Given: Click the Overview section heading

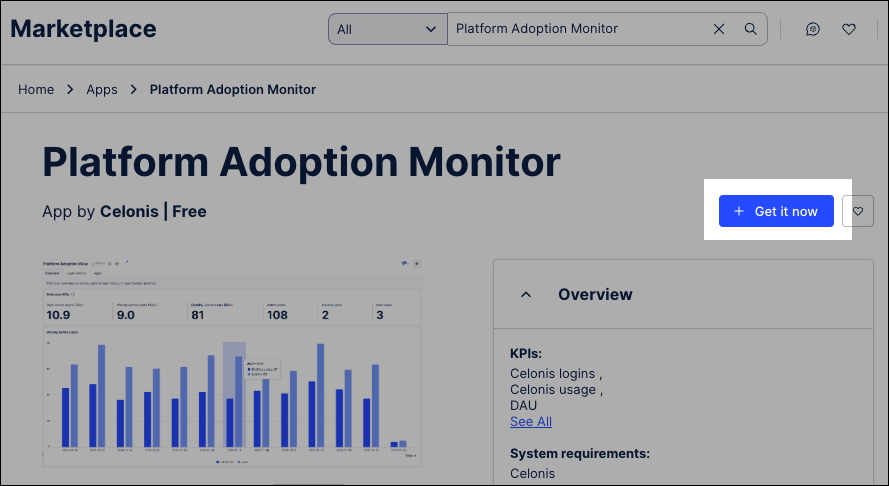Looking at the screenshot, I should coord(595,295).
